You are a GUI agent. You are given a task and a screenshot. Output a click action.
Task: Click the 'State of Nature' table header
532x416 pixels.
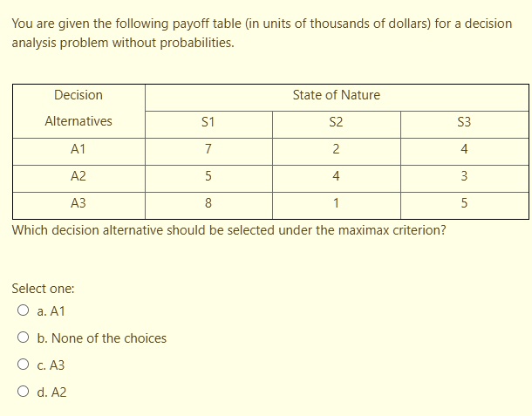click(x=336, y=95)
